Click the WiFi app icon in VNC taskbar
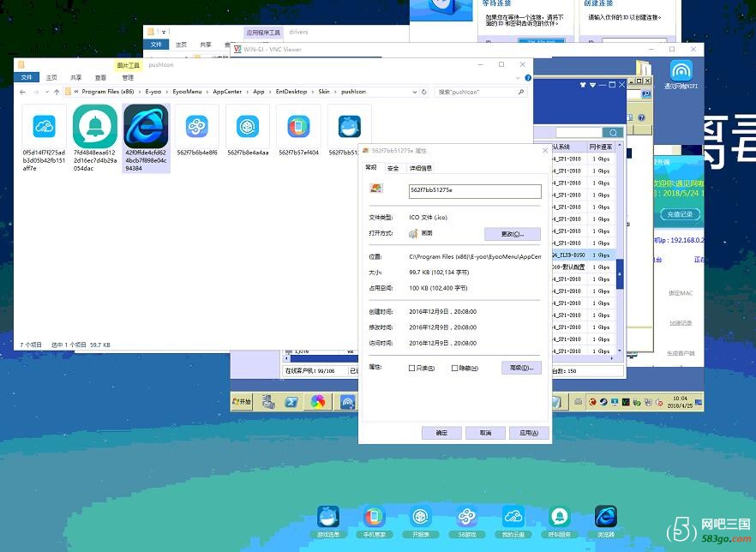 (347, 402)
